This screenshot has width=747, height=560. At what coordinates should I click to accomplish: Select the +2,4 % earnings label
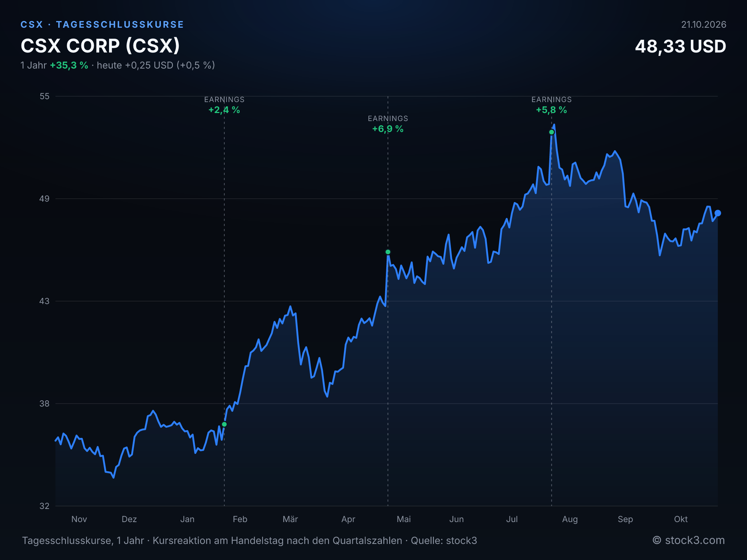[x=224, y=110]
